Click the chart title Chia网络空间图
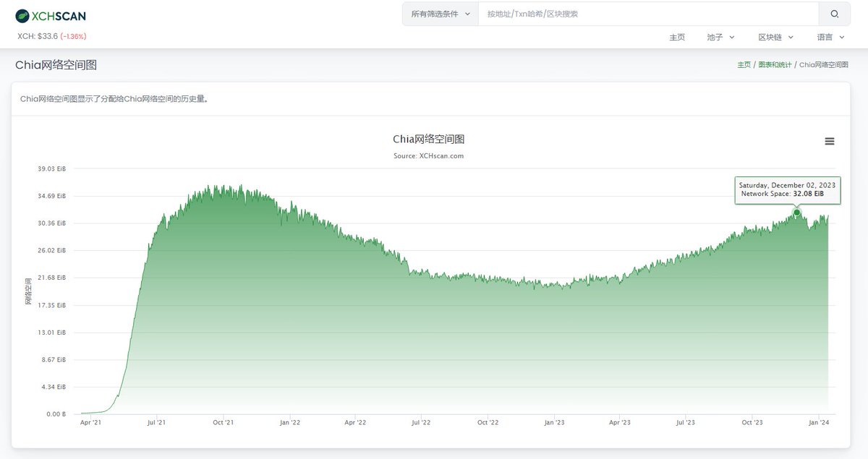Viewport: 868px width, 459px height. [428, 139]
